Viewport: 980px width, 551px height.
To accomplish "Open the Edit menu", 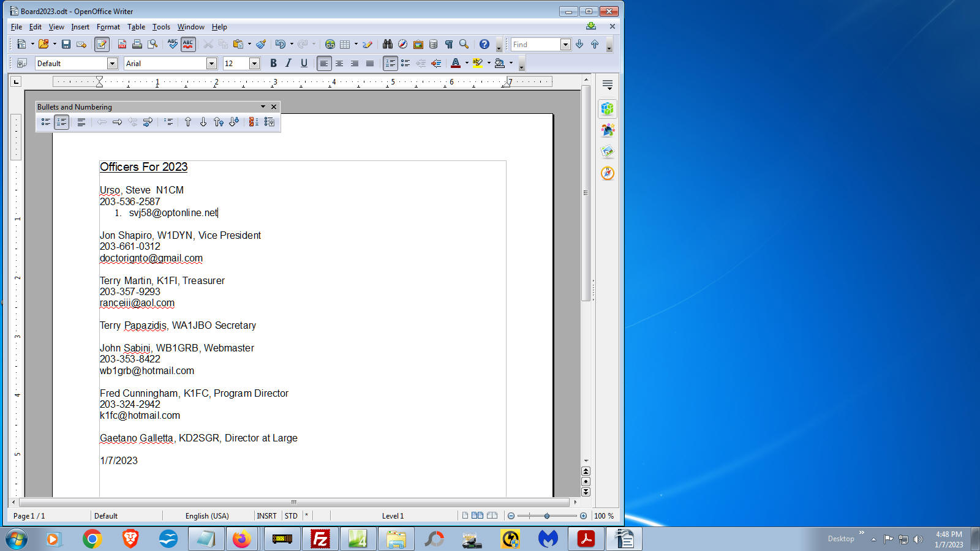I will [36, 27].
